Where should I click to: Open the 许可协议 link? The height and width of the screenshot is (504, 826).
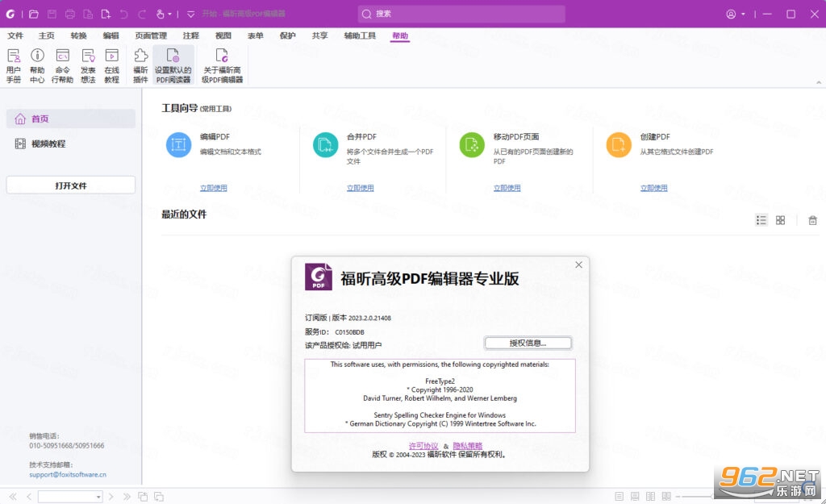click(423, 446)
